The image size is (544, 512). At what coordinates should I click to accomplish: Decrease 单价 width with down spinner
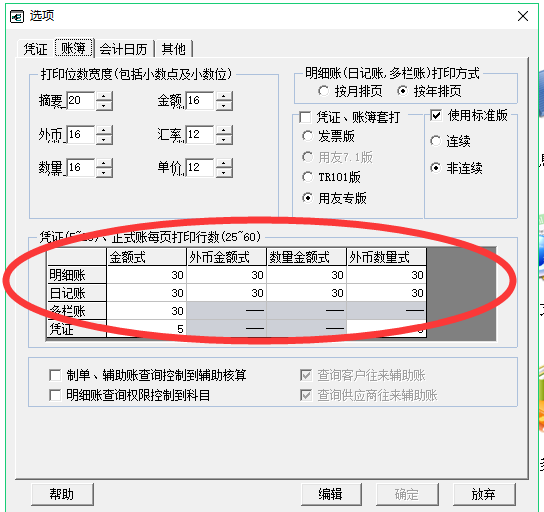(x=224, y=173)
